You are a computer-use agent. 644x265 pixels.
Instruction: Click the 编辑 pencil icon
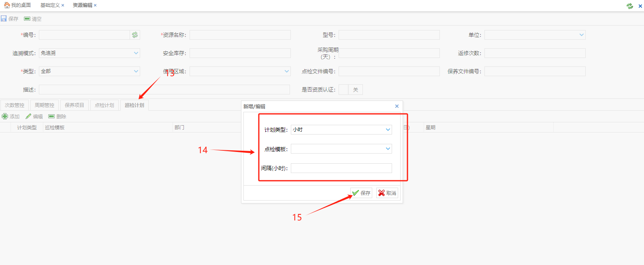click(28, 116)
